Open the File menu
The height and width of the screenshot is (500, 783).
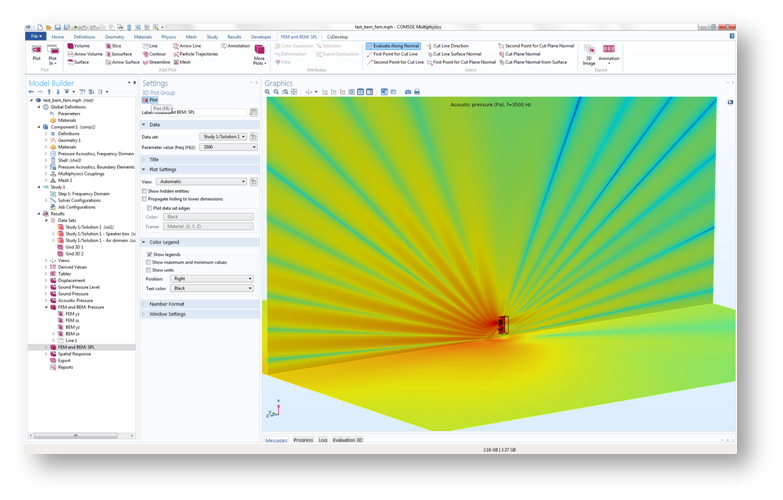coord(37,37)
